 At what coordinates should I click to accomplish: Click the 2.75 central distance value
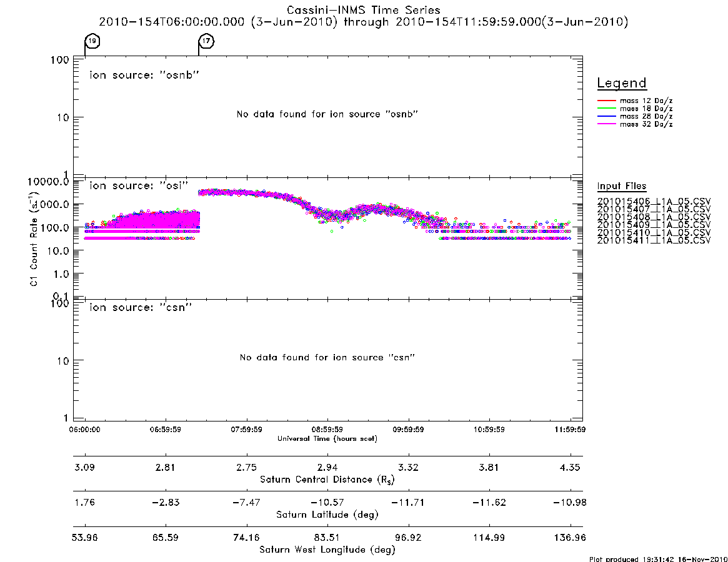click(246, 467)
